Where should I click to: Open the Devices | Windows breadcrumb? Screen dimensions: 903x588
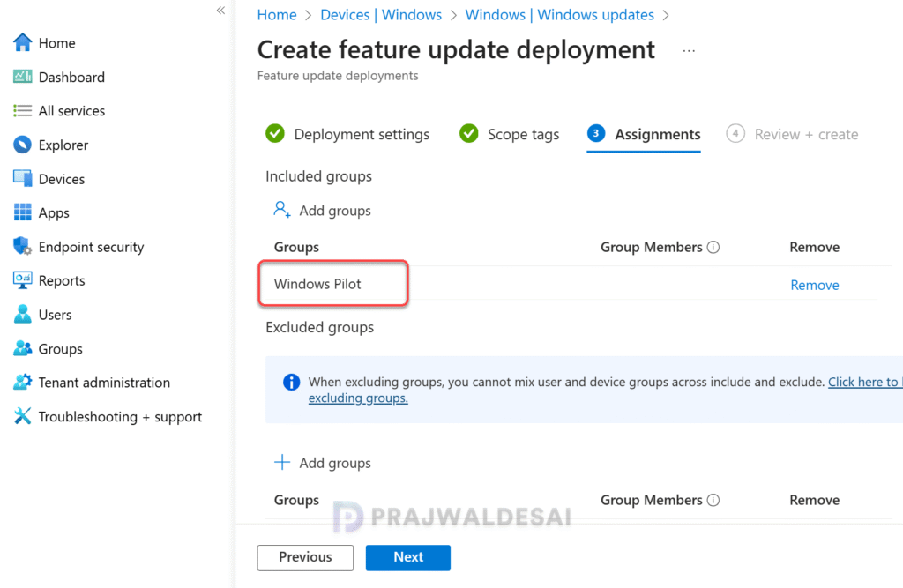381,15
